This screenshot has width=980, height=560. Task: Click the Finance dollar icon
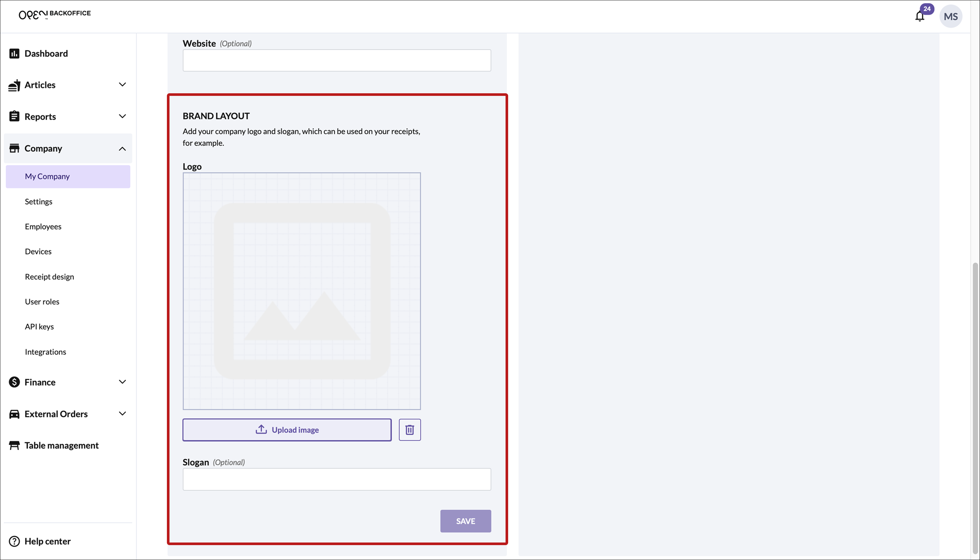14,382
